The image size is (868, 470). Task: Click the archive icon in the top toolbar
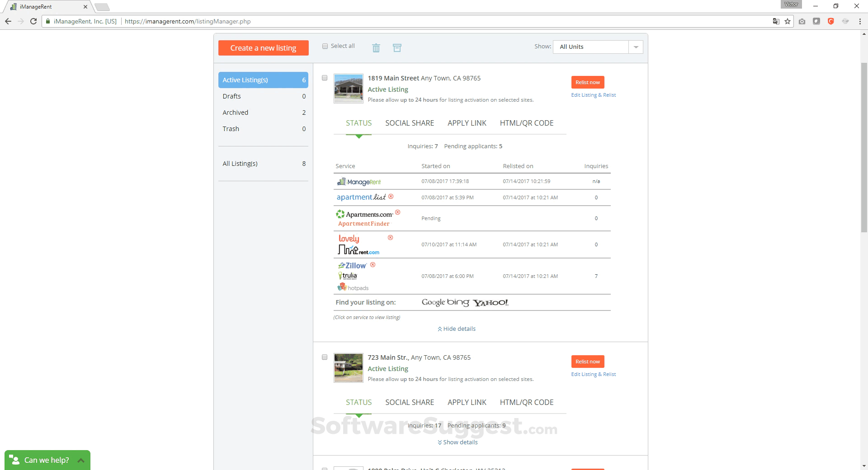397,47
